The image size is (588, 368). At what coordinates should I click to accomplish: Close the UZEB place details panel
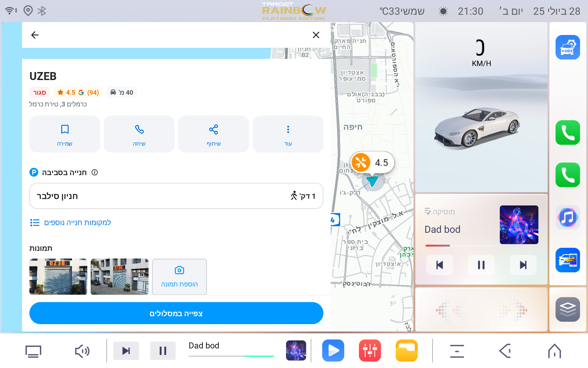point(316,35)
